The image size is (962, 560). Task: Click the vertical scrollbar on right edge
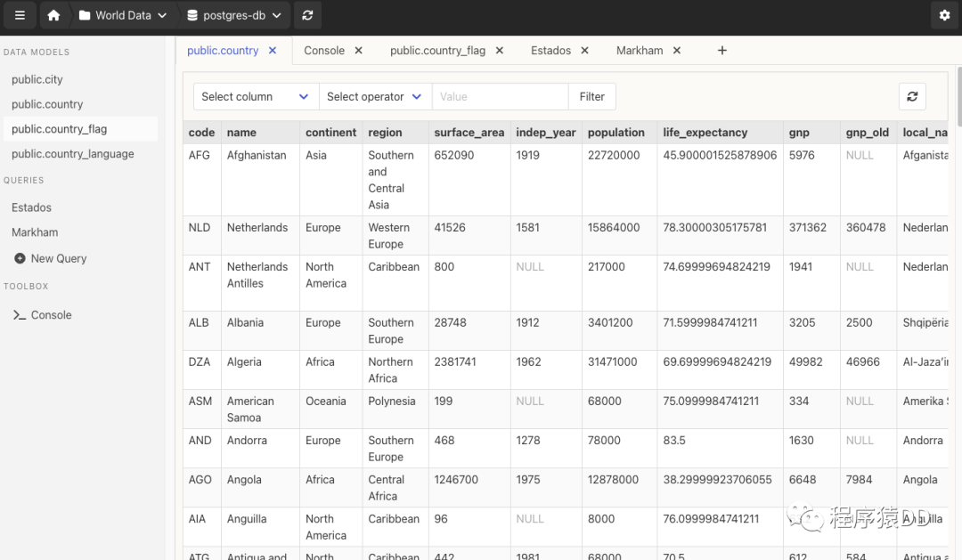[959, 97]
